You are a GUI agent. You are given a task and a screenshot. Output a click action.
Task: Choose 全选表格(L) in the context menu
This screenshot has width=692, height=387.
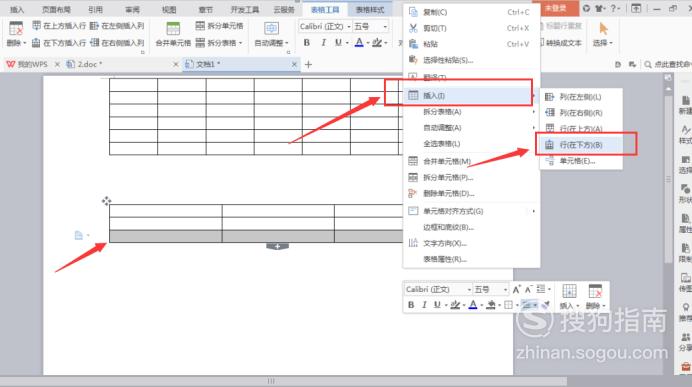point(471,143)
